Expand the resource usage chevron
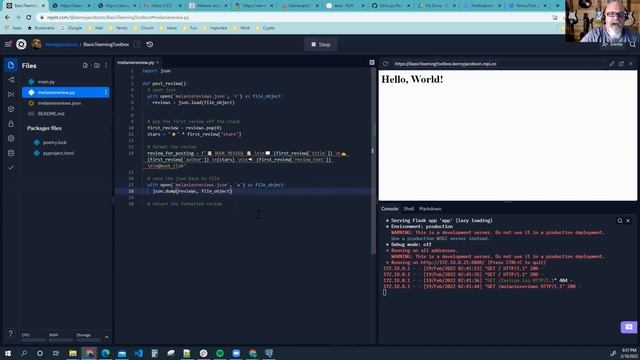This screenshot has height=360, width=640. 107,337
